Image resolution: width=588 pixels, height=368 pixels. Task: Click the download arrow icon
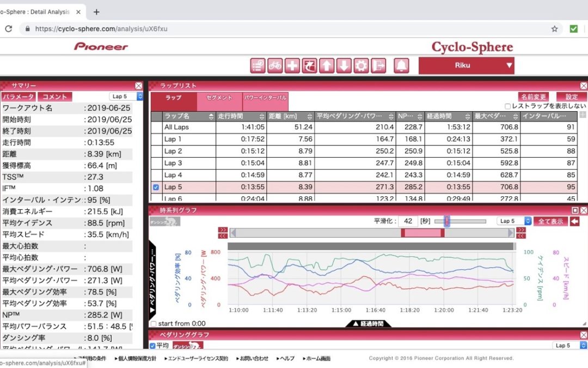(344, 66)
